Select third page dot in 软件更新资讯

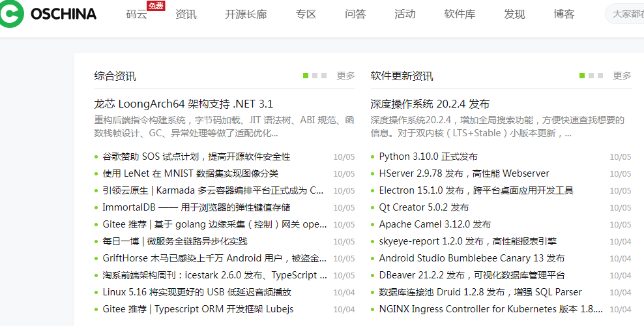pos(600,76)
